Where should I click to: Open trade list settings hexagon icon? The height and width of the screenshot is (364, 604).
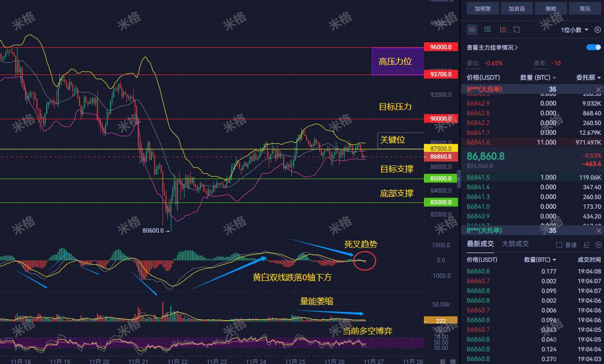pos(598,244)
